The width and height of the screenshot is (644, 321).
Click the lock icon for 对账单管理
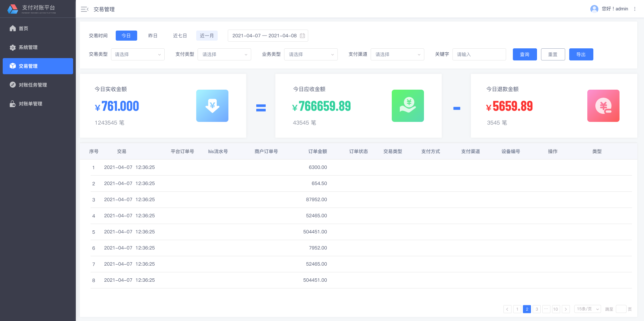click(x=13, y=103)
